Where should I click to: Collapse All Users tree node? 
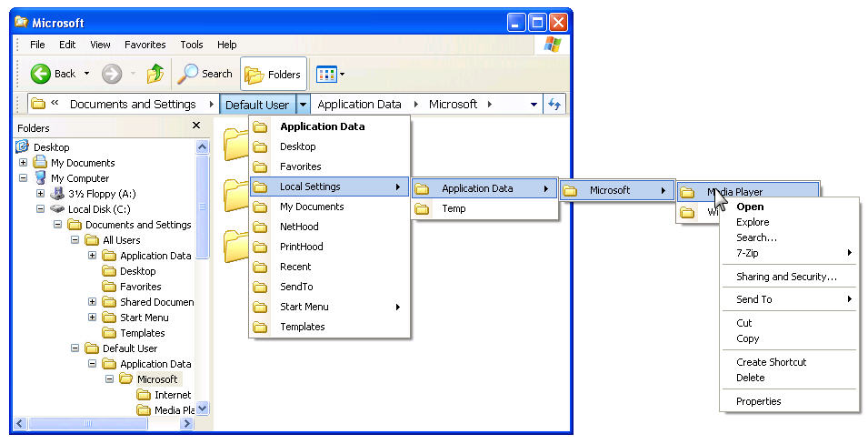click(x=75, y=240)
